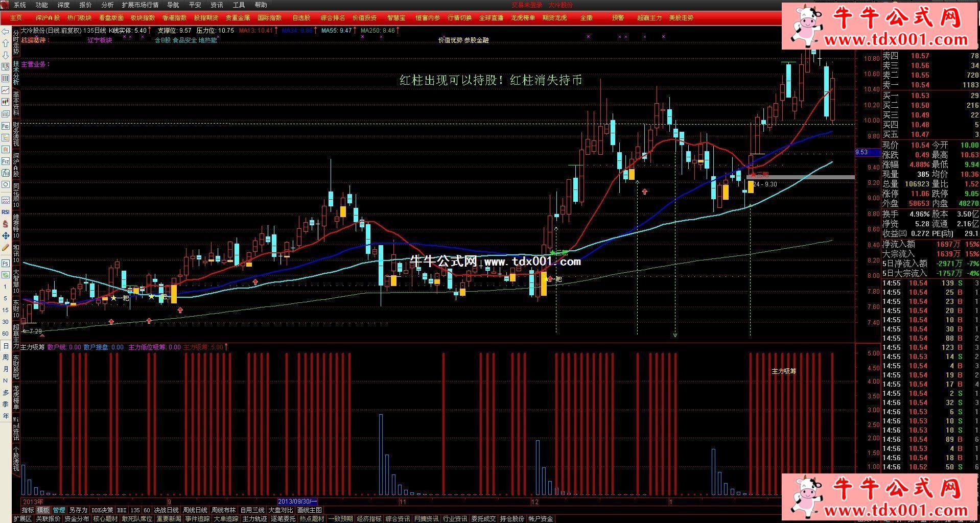The height and width of the screenshot is (523, 980).
Task: Switch to 分时走势 vertical tab
Action: (x=16, y=42)
